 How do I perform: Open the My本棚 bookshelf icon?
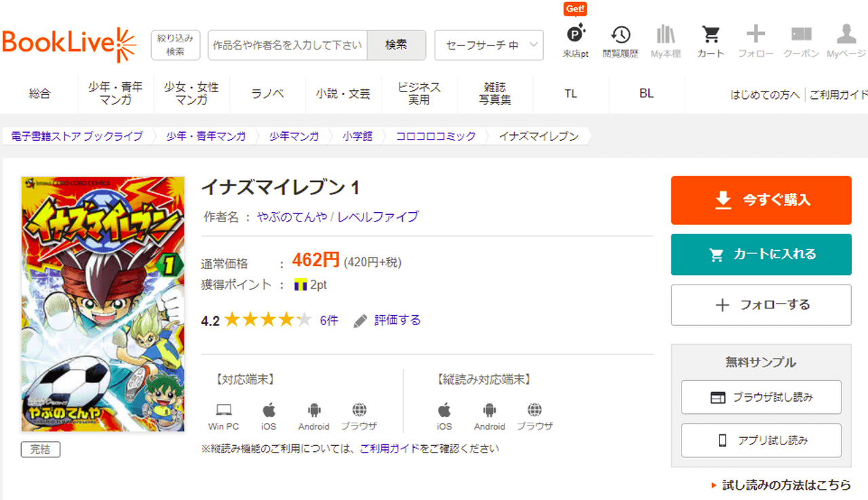click(665, 41)
